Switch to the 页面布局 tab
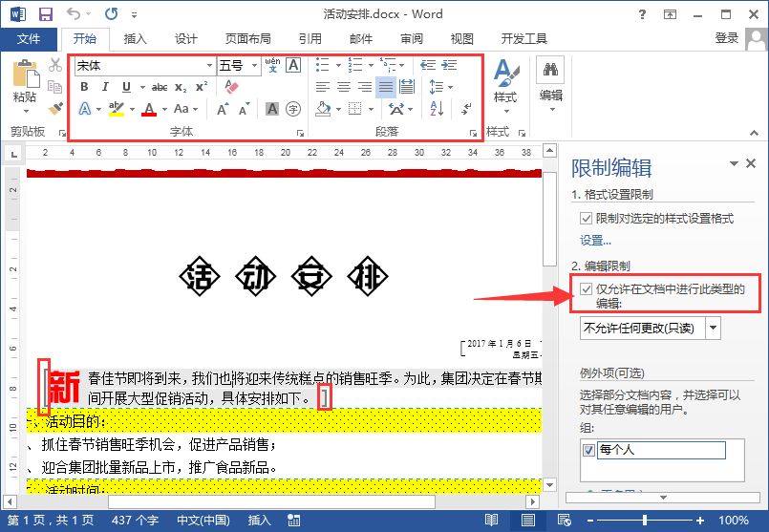This screenshot has height=532, width=769. 247,39
